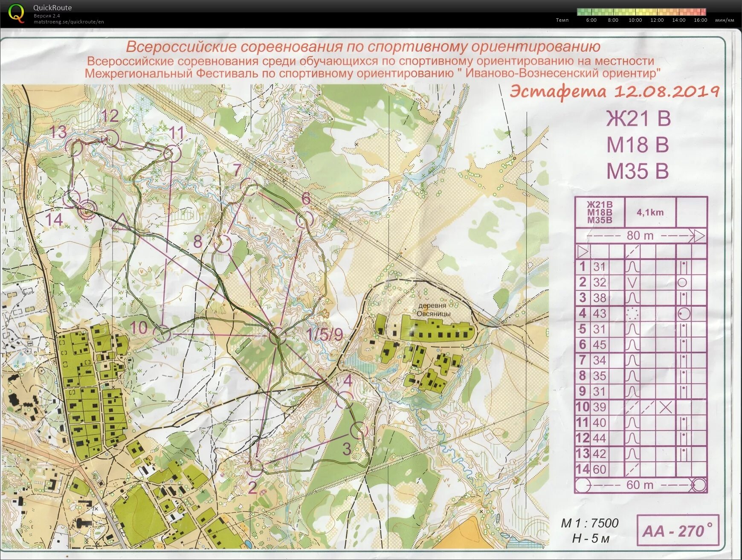This screenshot has height=560, width=742.
Task: Click control circle 3 on the map
Action: pos(359,431)
